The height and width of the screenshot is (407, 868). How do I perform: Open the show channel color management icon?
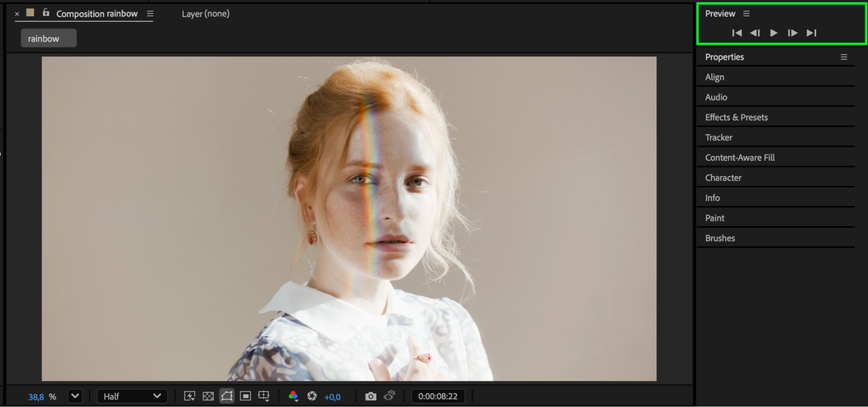pos(294,396)
